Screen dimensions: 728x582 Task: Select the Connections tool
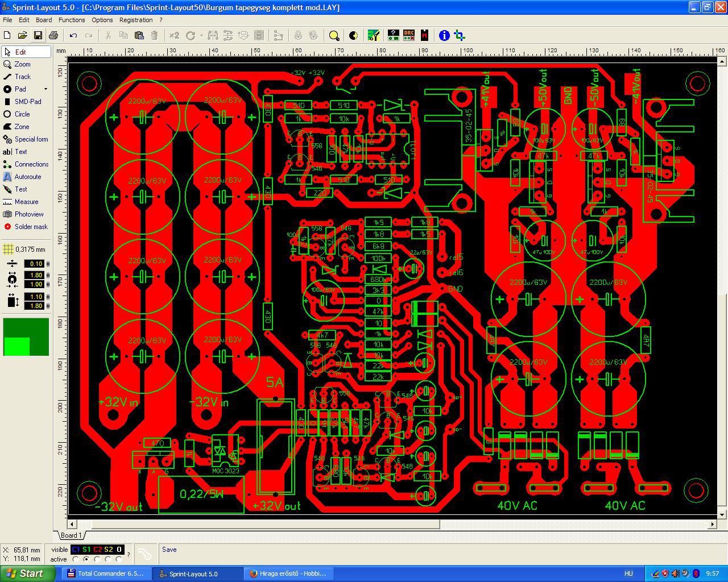click(x=26, y=164)
